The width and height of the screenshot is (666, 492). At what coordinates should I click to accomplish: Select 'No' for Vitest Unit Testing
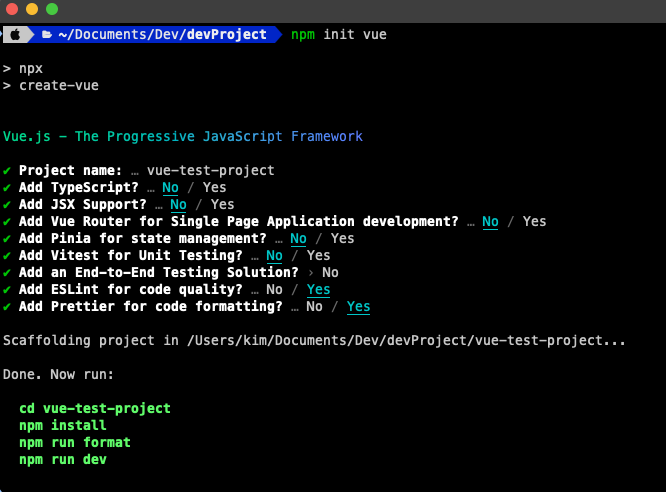[274, 255]
